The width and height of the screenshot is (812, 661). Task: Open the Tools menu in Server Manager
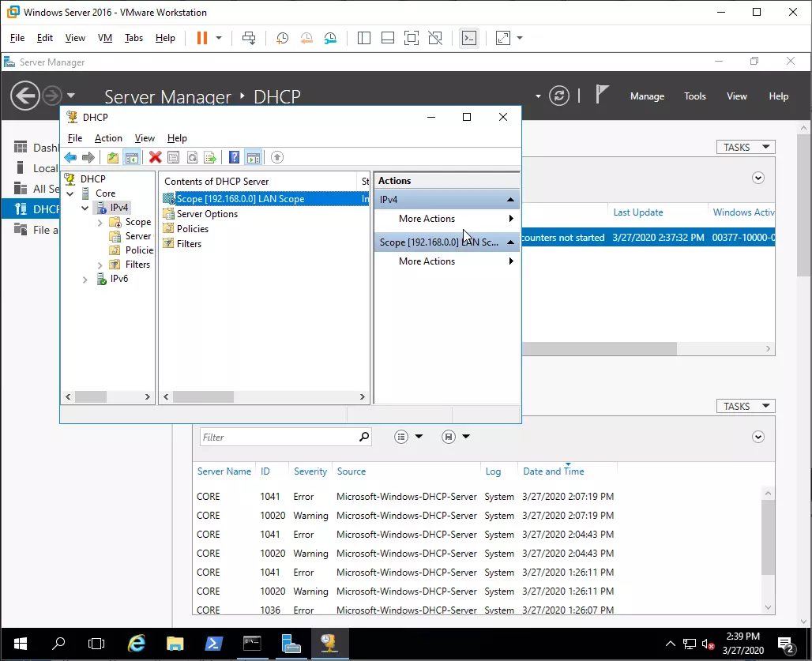(x=694, y=96)
